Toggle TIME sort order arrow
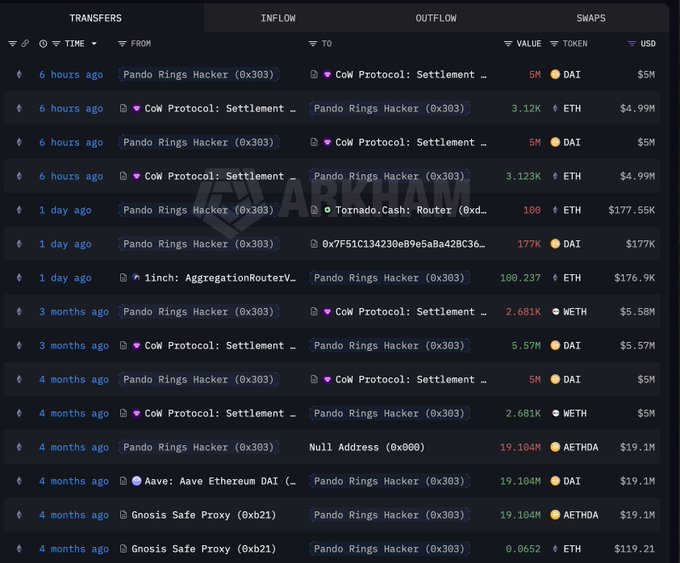This screenshot has width=680, height=563. [x=94, y=43]
